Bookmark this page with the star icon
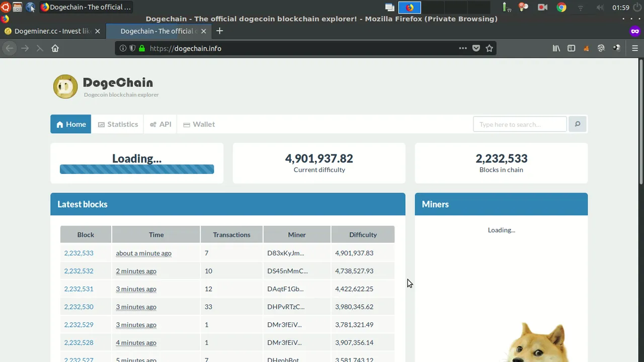The image size is (644, 362). 489,48
